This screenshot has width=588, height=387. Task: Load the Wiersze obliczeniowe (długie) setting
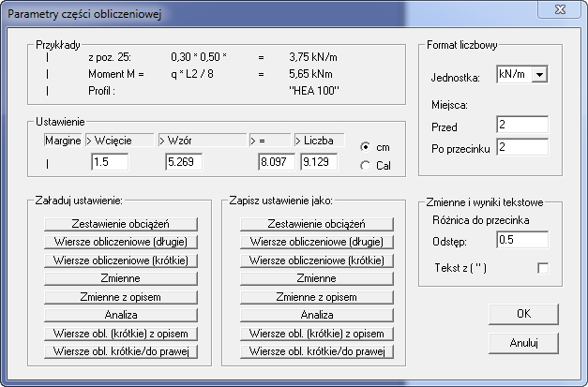coord(120,242)
